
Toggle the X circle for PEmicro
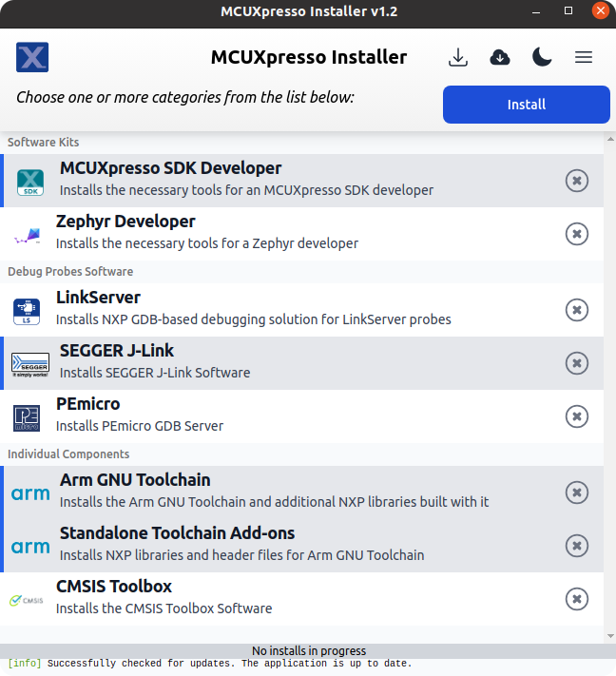point(576,416)
